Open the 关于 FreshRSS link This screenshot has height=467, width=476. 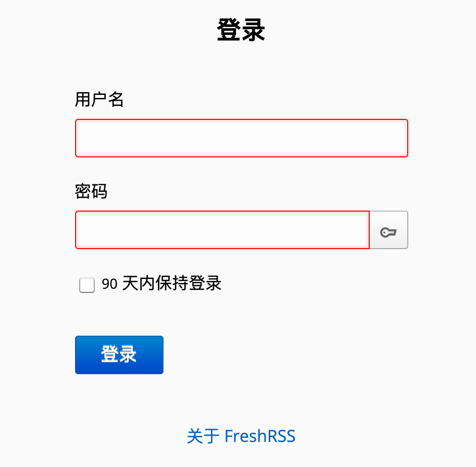241,436
